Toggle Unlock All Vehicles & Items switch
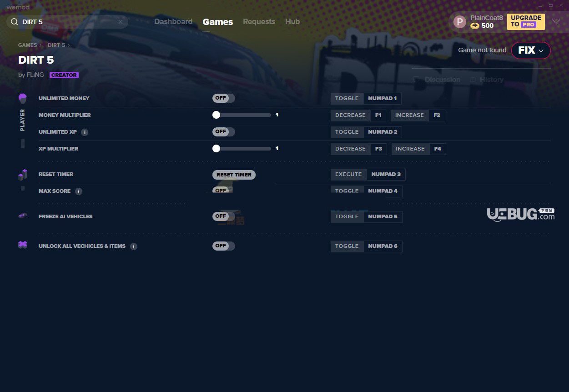This screenshot has width=569, height=392. (x=224, y=246)
